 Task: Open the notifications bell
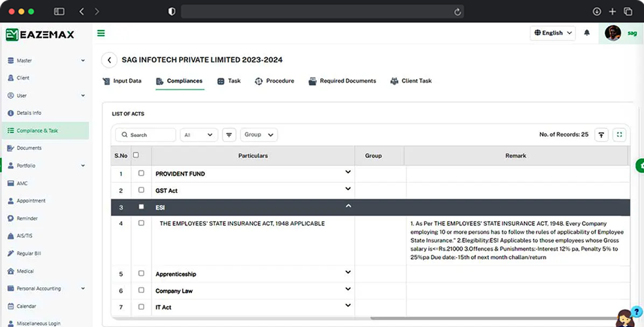point(587,33)
